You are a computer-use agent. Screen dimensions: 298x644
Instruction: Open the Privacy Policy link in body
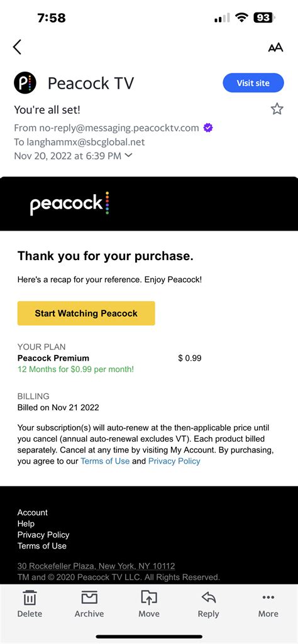pos(174,461)
